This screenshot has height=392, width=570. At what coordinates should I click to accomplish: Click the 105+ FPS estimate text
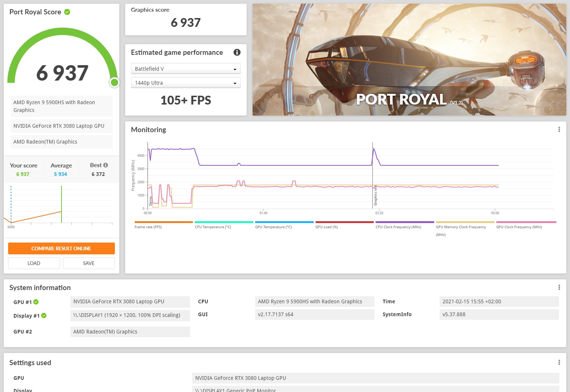[186, 100]
